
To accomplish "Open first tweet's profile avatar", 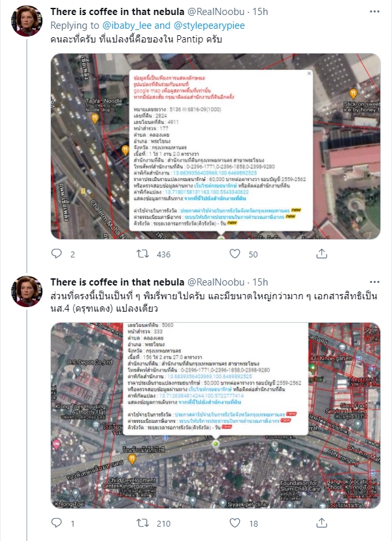I will pyautogui.click(x=27, y=21).
